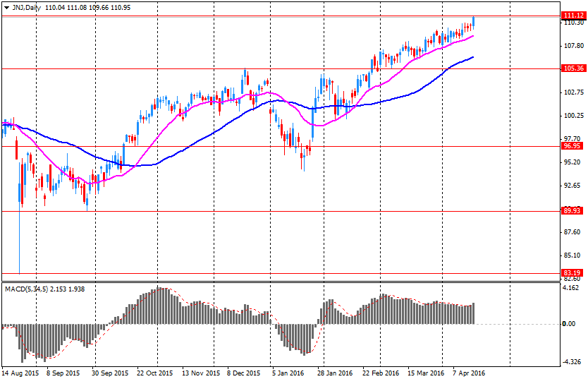
Task: Click the 87.60 price axis value
Action: tap(574, 232)
